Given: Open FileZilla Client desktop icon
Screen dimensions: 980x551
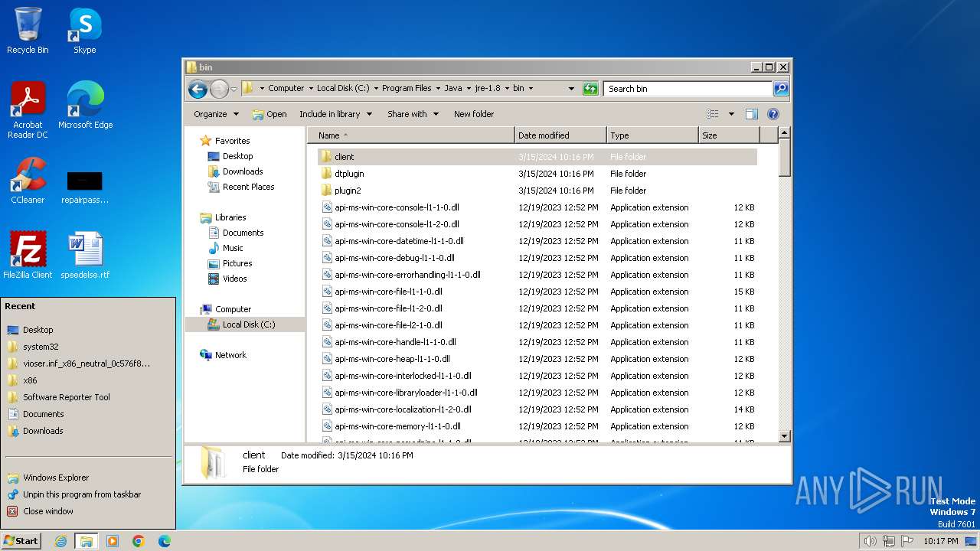Looking at the screenshot, I should (x=28, y=256).
